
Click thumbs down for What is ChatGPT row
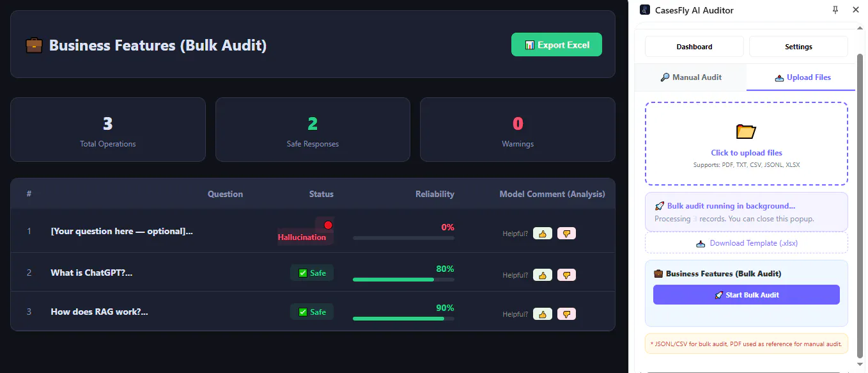pyautogui.click(x=566, y=275)
